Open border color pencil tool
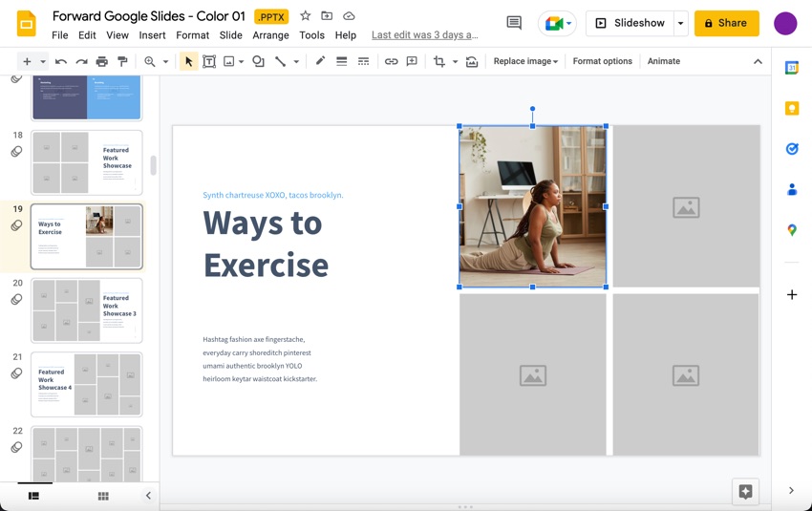 coord(320,61)
